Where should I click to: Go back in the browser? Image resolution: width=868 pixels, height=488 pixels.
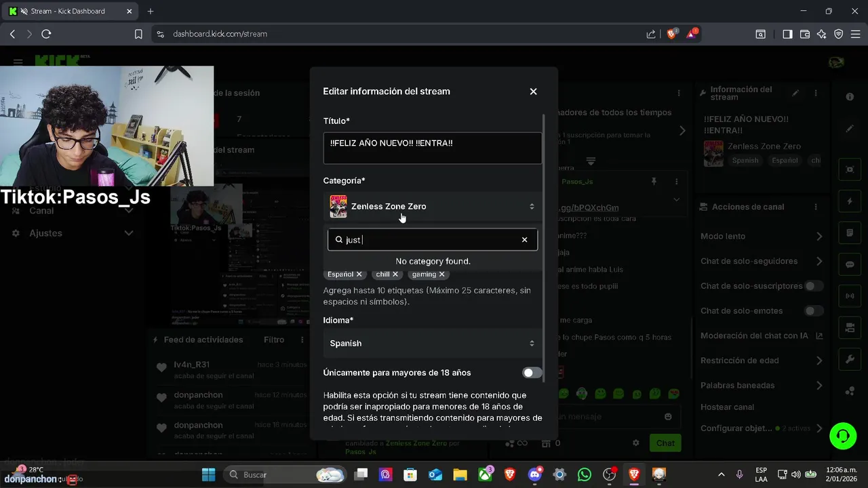click(x=12, y=34)
